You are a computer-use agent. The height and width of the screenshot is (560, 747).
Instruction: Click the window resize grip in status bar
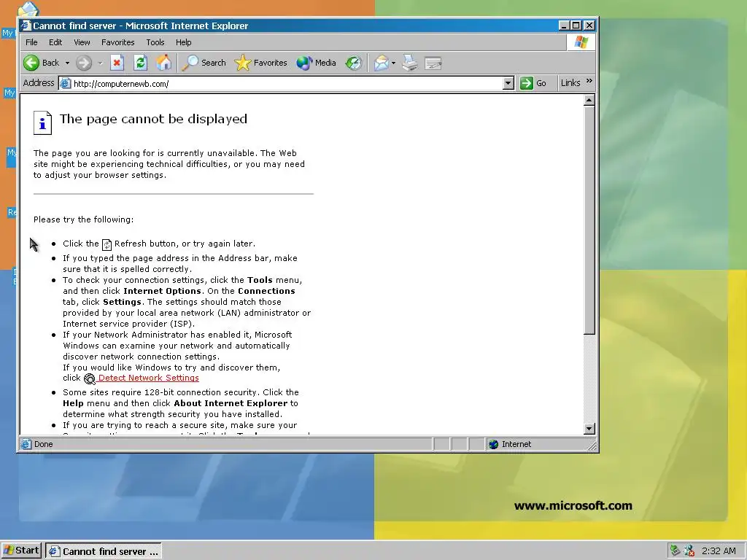(x=592, y=446)
